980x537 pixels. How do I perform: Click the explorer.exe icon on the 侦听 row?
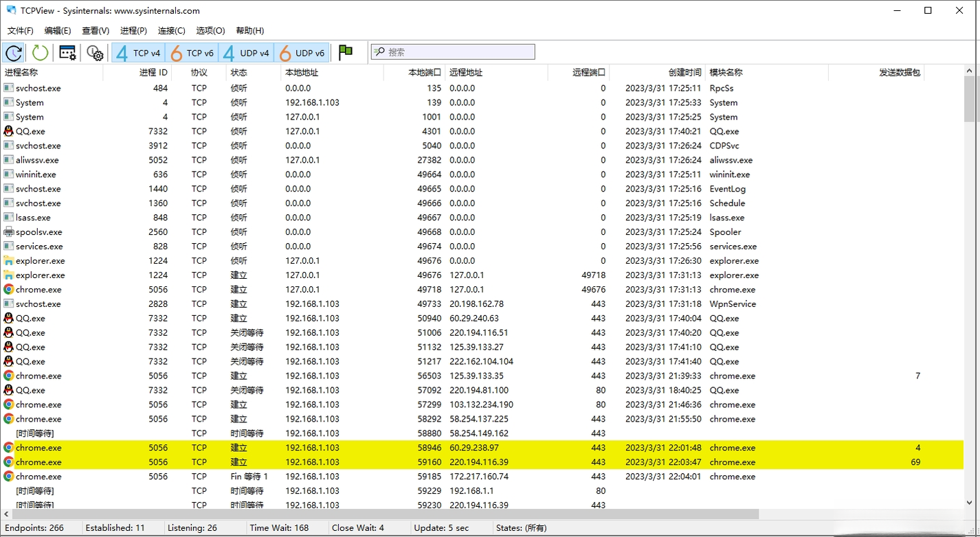(x=8, y=261)
